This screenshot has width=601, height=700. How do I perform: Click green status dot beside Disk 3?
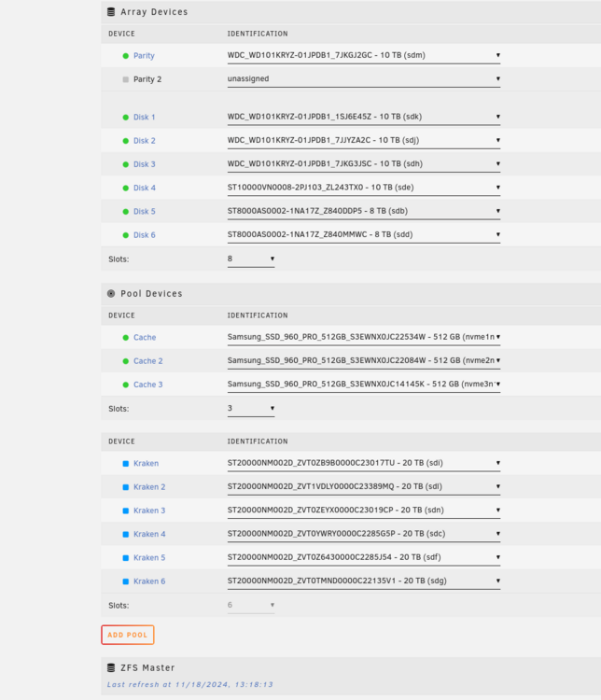125,164
